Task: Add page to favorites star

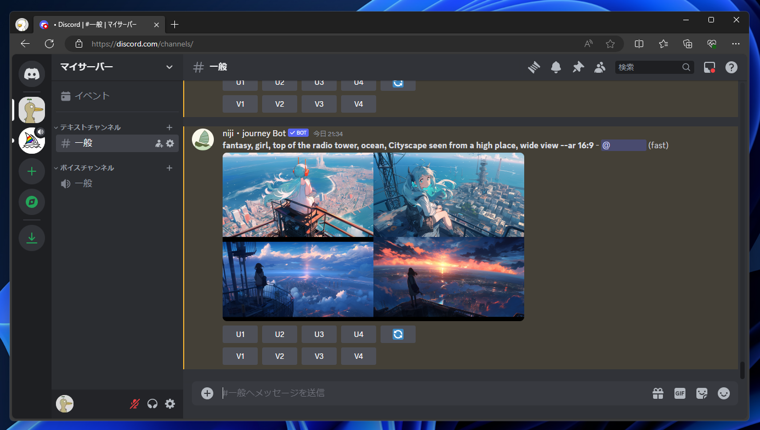Action: 610,44
